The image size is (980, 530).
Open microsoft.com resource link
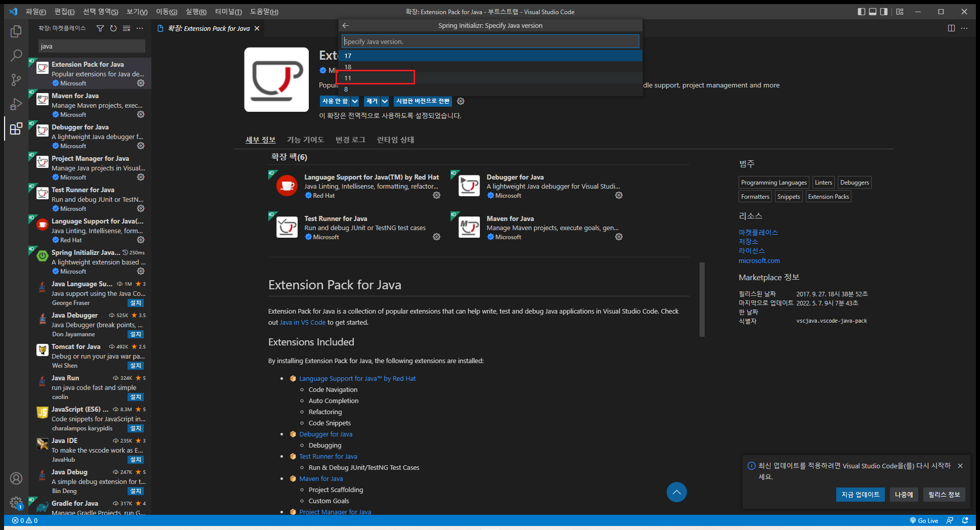tap(759, 260)
